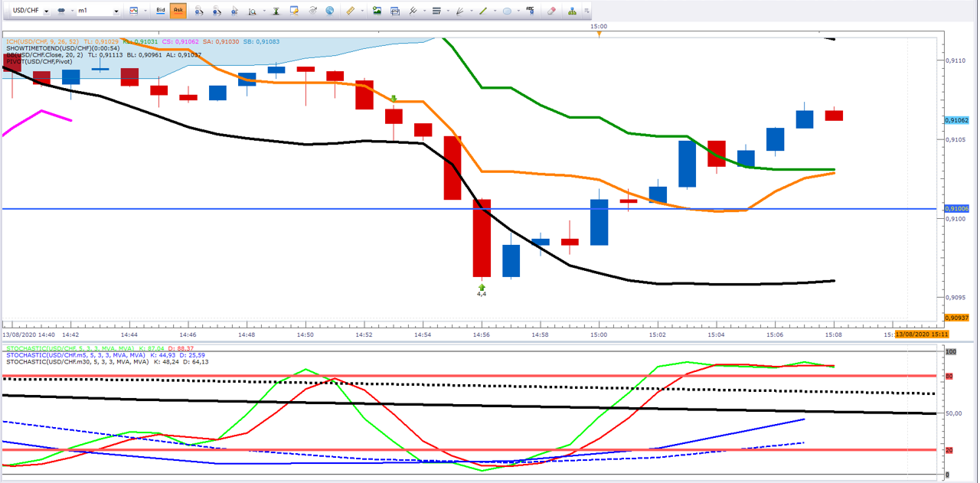Click the blue globe icon
Screen dimensions: 980x483
click(330, 11)
